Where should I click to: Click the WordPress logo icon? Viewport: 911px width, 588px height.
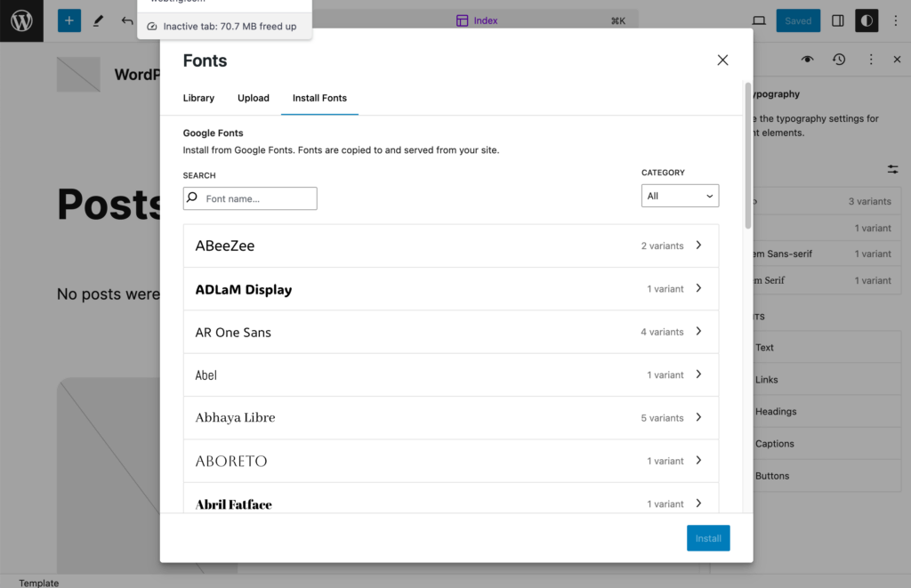point(21,20)
